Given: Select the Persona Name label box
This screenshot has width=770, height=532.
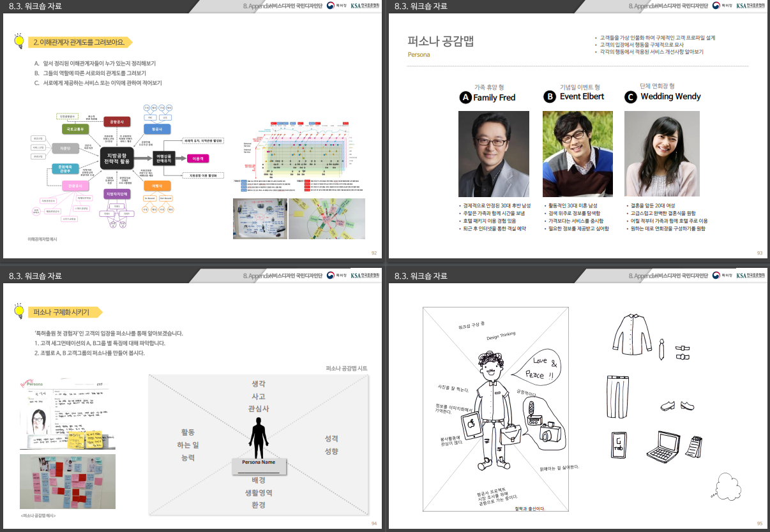Looking at the screenshot, I should (259, 462).
